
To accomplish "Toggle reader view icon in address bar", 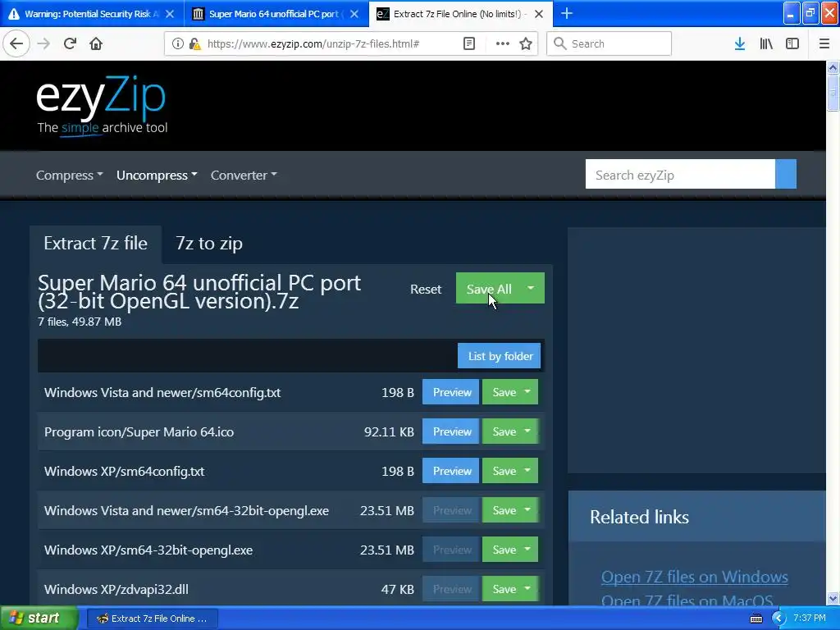I will pos(468,43).
